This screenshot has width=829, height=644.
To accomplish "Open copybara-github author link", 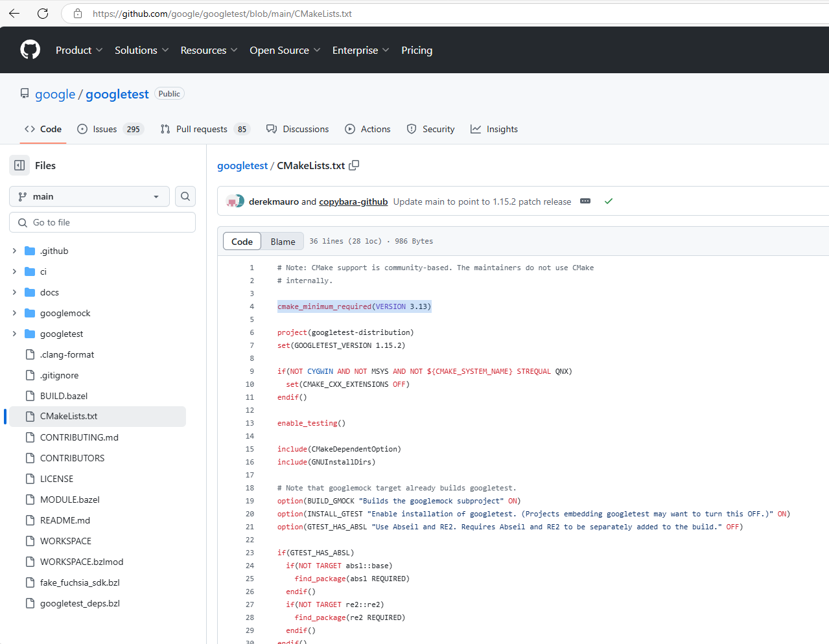I will (353, 201).
